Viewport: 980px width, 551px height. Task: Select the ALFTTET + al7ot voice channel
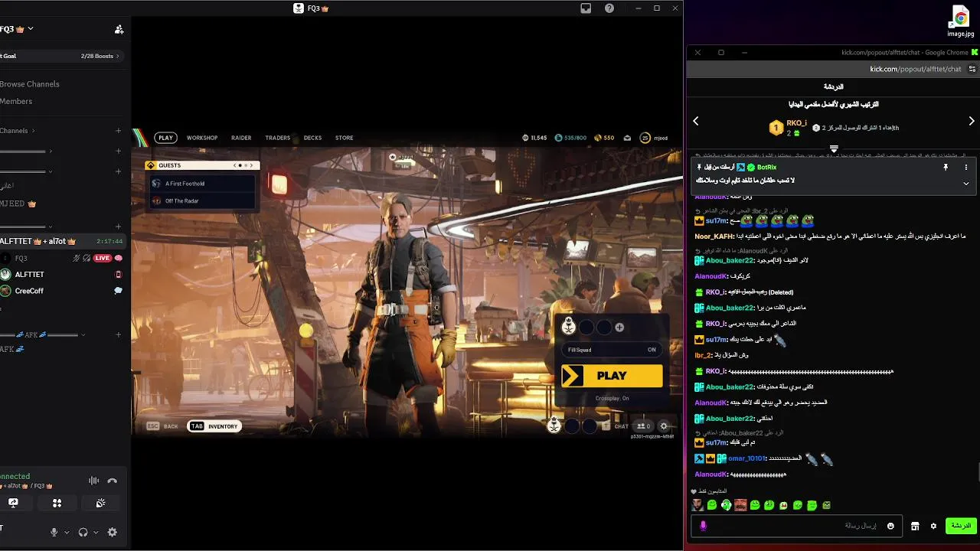click(61, 241)
